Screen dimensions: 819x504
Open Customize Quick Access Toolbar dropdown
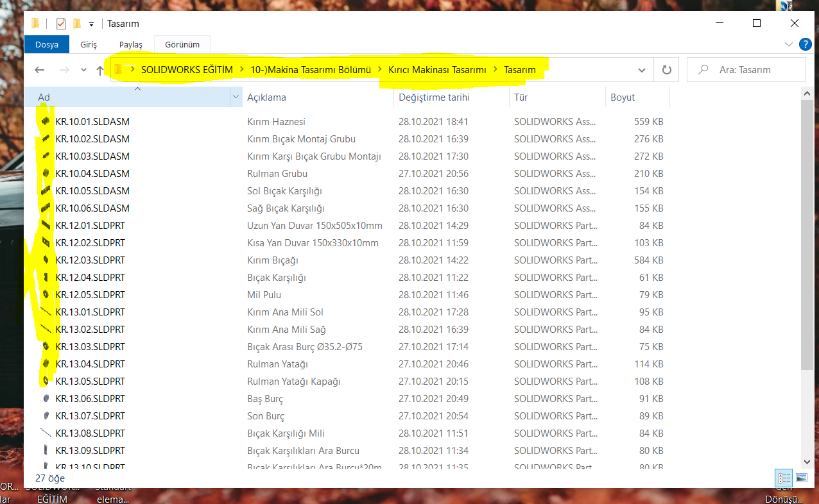(x=92, y=24)
